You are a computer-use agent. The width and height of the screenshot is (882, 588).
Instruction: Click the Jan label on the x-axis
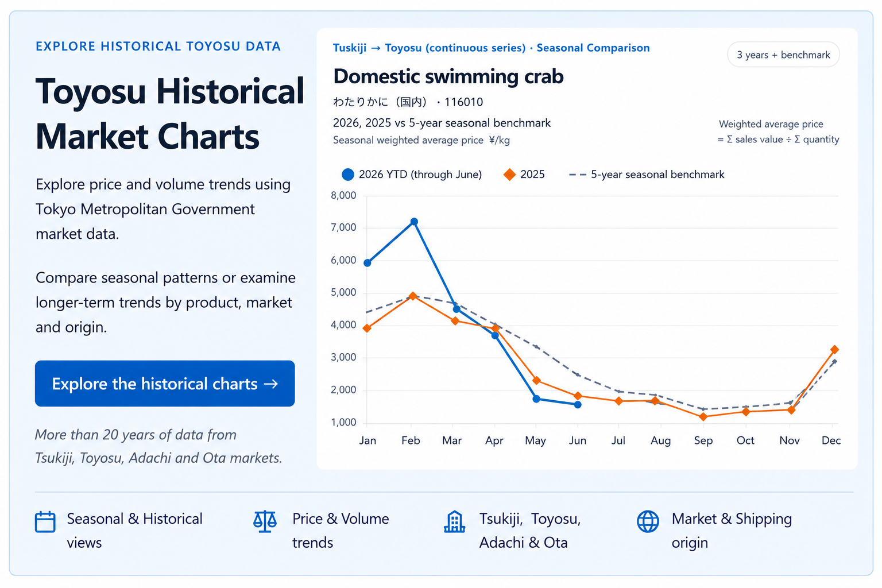[x=367, y=440]
